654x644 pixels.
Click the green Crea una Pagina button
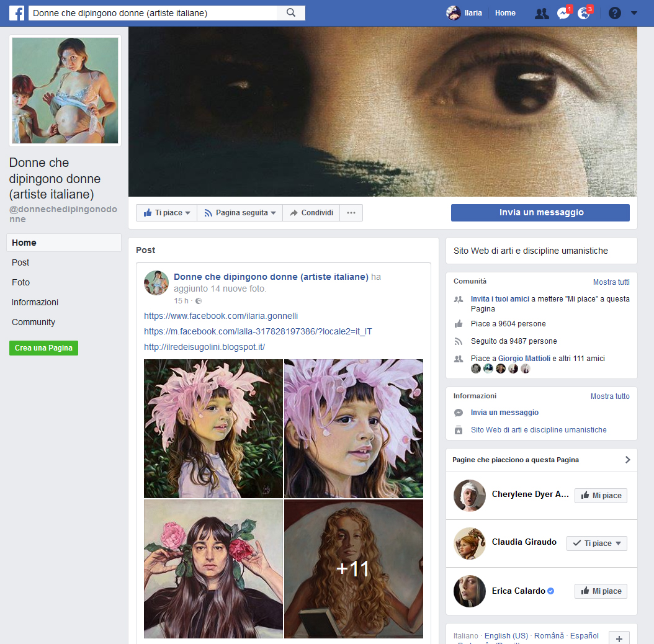[x=44, y=348]
